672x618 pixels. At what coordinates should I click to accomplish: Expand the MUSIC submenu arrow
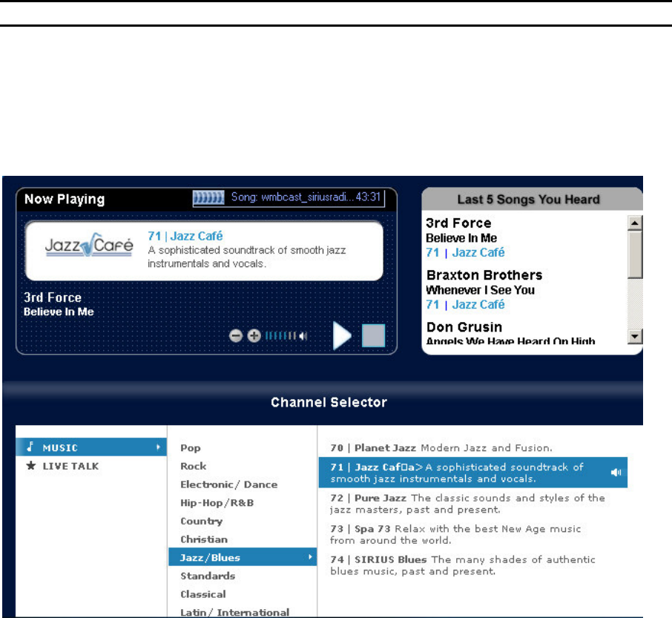(x=158, y=447)
